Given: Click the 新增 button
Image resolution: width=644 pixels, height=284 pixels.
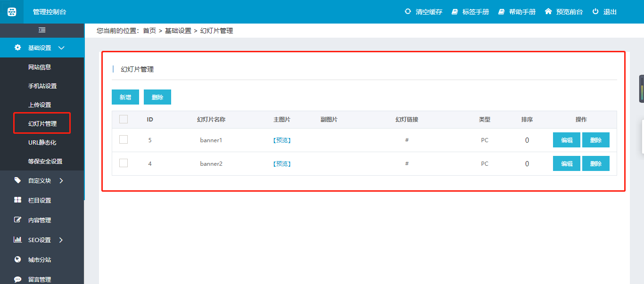Looking at the screenshot, I should pos(125,97).
